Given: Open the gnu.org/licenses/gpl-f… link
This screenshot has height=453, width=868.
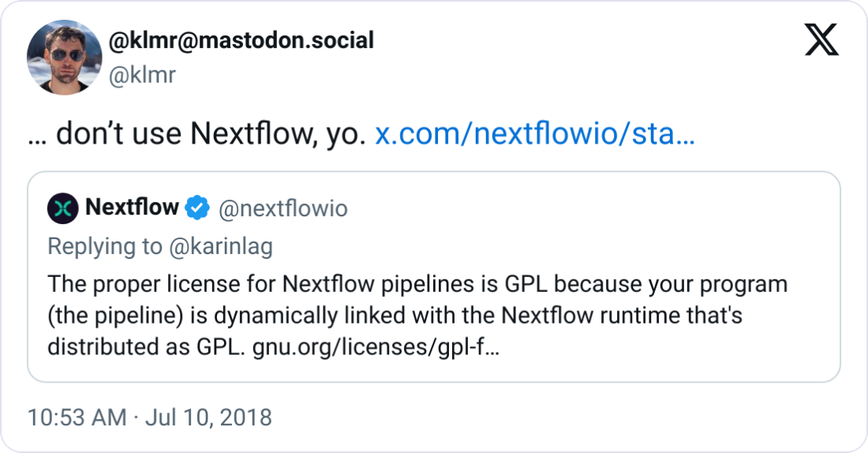Looking at the screenshot, I should coord(375,347).
